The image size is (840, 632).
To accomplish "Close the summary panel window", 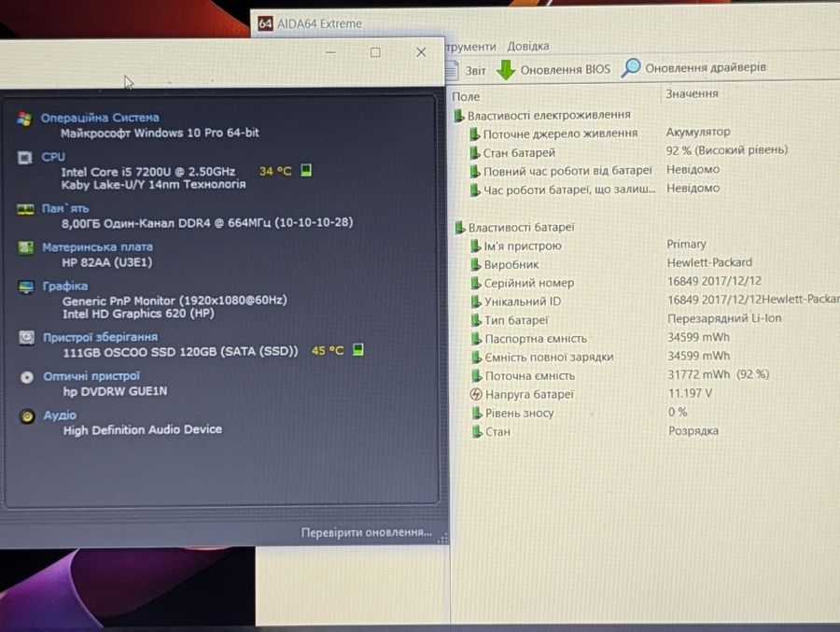I will [421, 52].
